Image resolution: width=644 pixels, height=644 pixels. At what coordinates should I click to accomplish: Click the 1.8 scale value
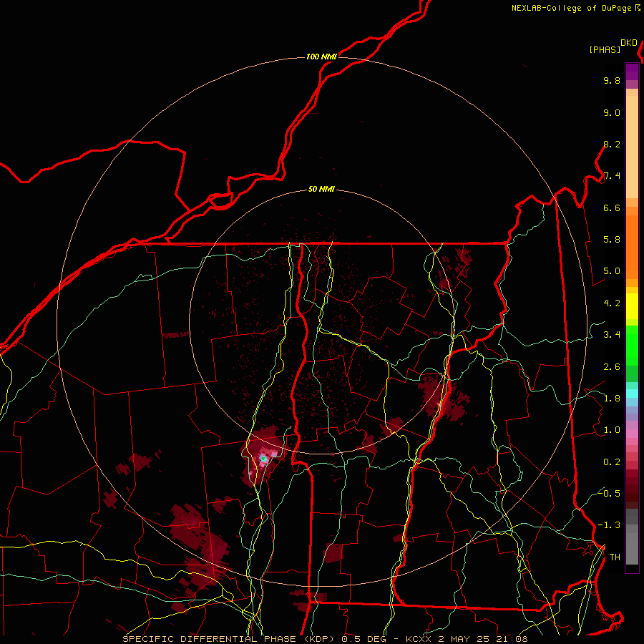(x=612, y=399)
